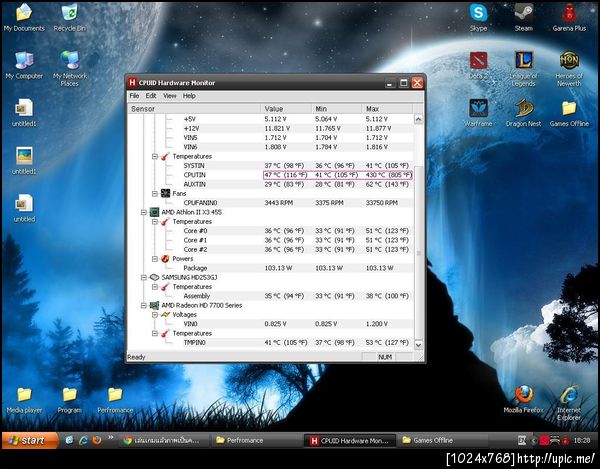Click the Max column header
Image resolution: width=600 pixels, height=469 pixels.
(x=387, y=109)
